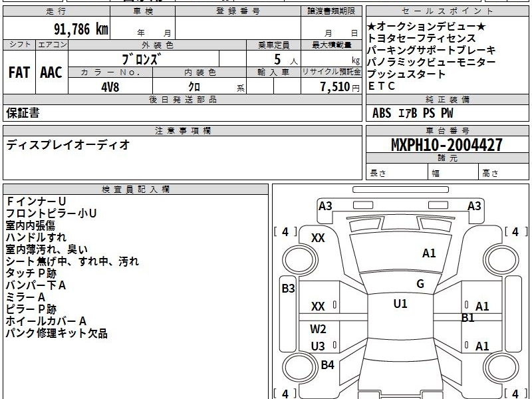This screenshot has height=399, width=532.
Task: Click the 登録番号 header
Action: (238, 11)
